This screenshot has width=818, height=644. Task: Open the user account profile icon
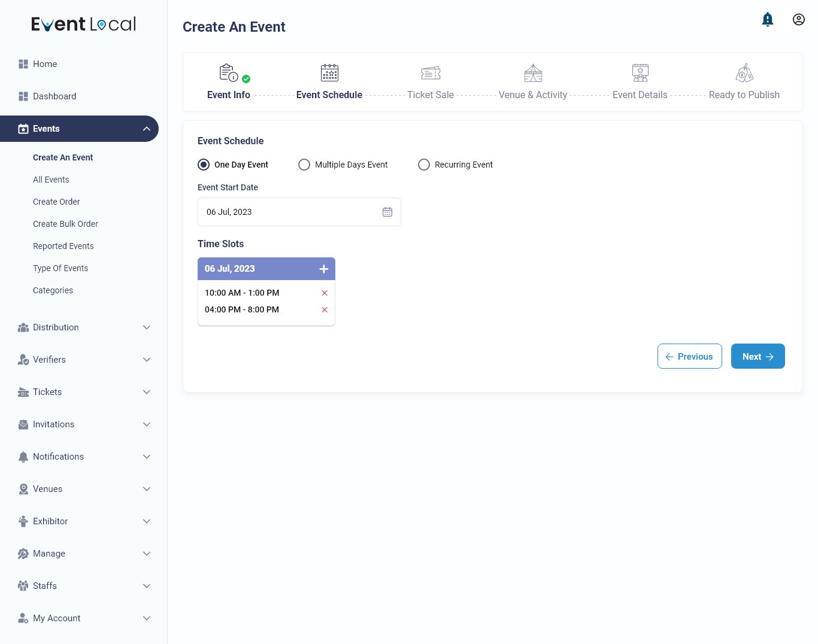click(x=799, y=19)
